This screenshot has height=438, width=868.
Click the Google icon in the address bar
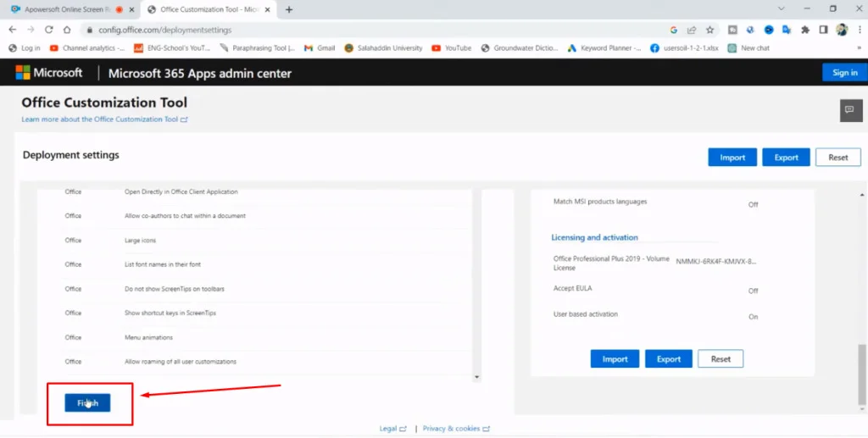pos(674,30)
